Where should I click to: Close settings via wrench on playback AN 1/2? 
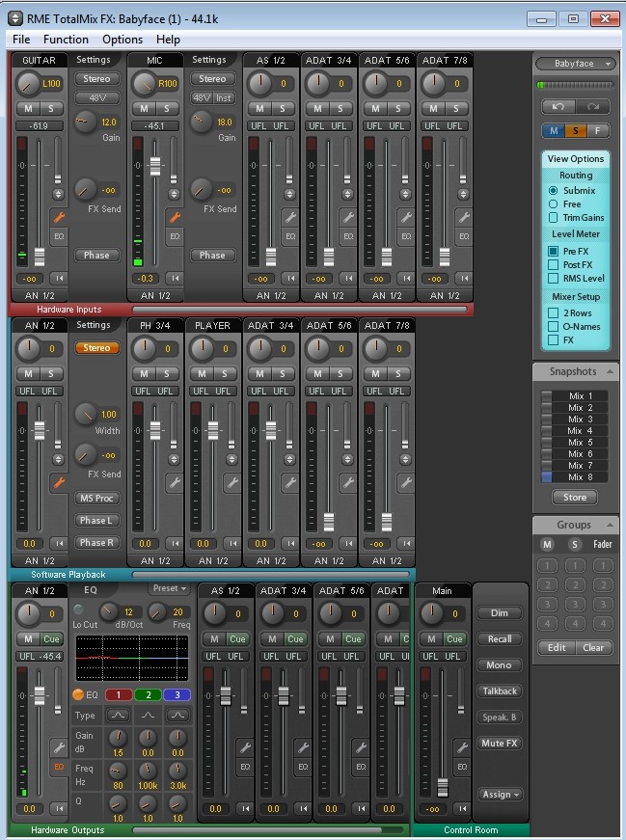59,482
